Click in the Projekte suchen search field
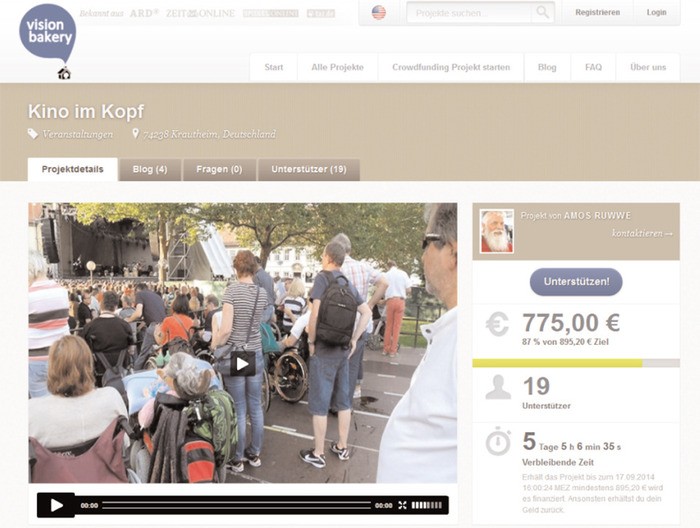700x528 pixels. tap(469, 12)
